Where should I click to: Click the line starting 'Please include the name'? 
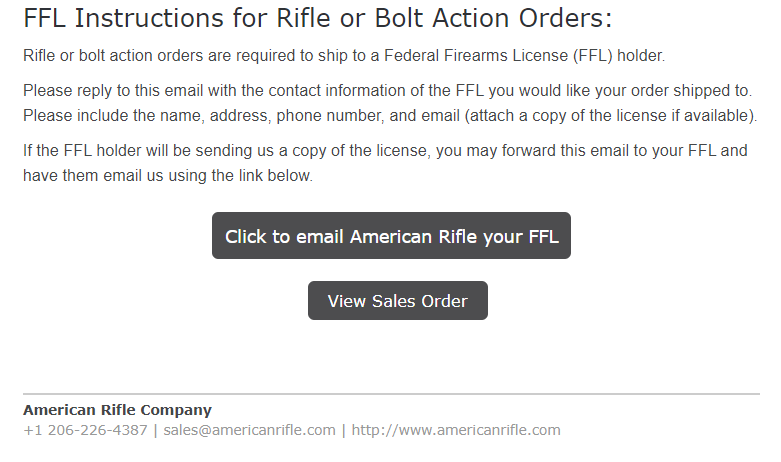point(390,116)
